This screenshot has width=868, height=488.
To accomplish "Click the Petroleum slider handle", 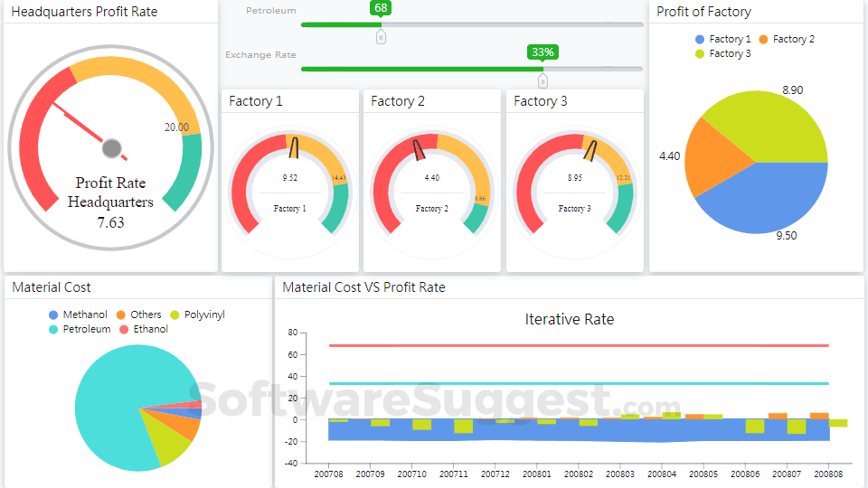I will 381,37.
